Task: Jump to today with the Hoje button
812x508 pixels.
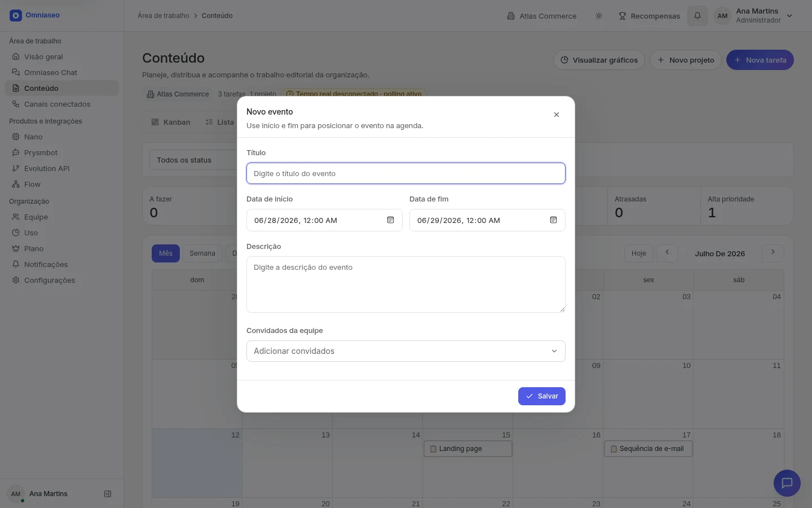Action: click(x=639, y=253)
